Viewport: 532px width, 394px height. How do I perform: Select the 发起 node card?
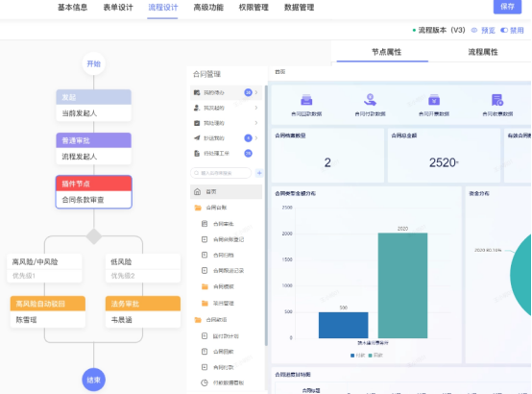point(94,106)
